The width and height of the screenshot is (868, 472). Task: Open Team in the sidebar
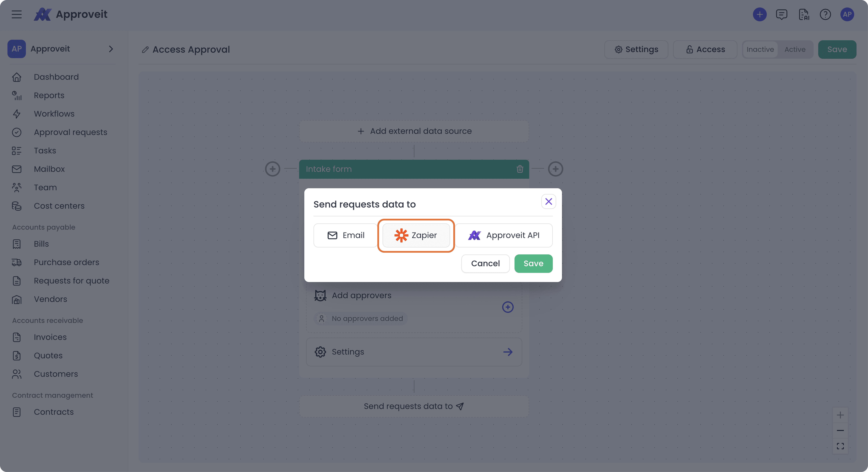(45, 188)
